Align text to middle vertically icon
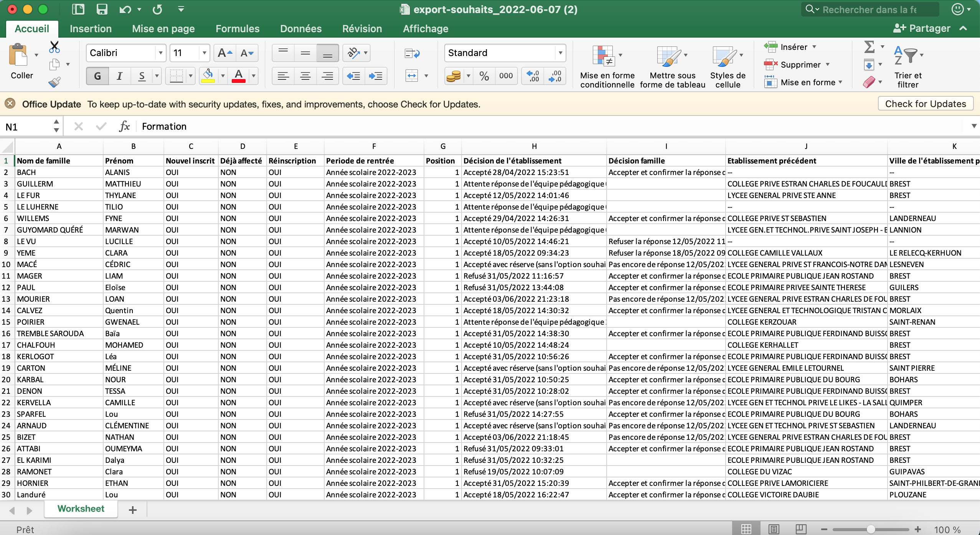The width and height of the screenshot is (980, 535). coord(305,53)
